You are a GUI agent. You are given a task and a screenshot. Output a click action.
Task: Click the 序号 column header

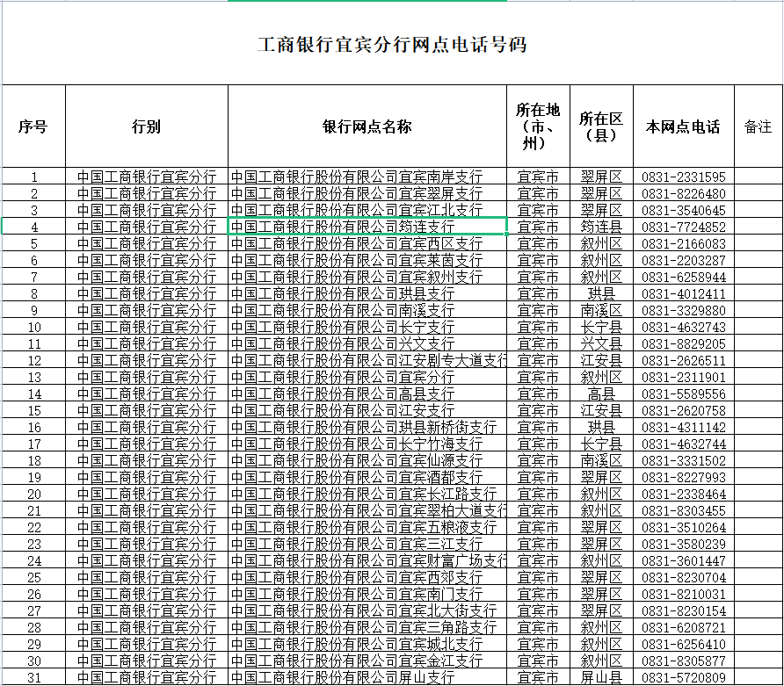(x=33, y=126)
